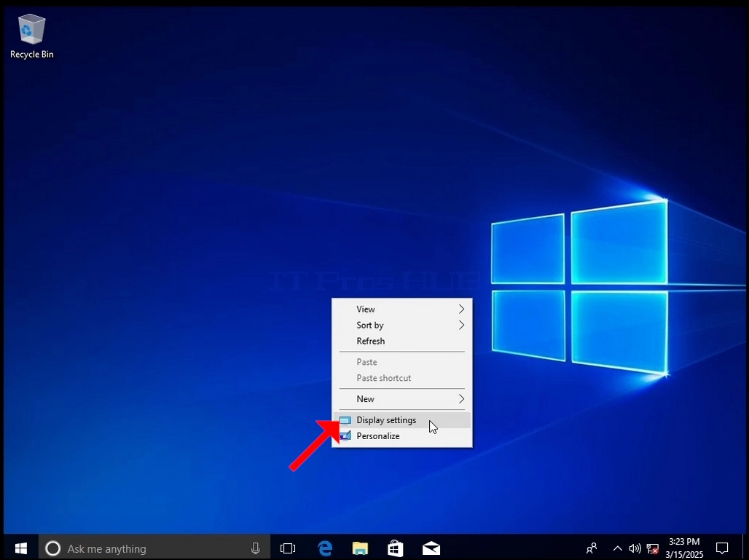The image size is (749, 560).
Task: Click the volume speaker icon
Action: pos(635,548)
